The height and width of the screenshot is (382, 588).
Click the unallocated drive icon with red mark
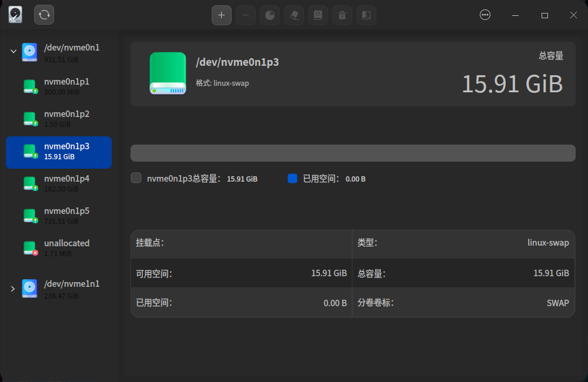point(30,248)
